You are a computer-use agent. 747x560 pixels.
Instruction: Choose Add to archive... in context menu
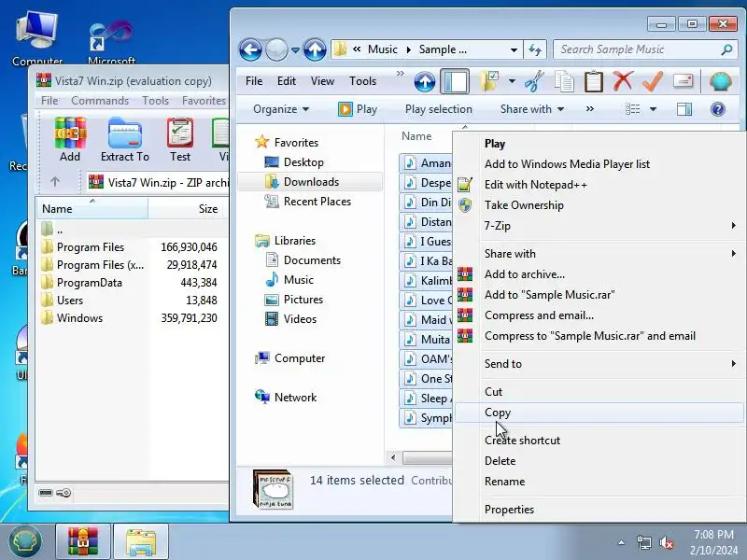(599, 274)
